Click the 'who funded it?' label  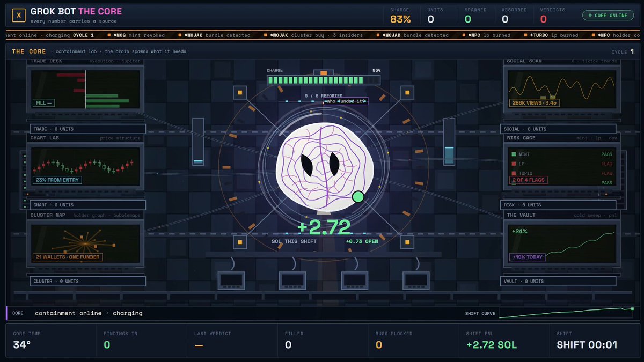pos(346,101)
